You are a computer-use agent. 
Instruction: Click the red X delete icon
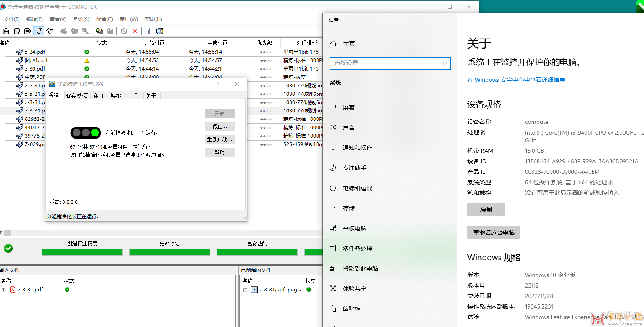coord(135,31)
